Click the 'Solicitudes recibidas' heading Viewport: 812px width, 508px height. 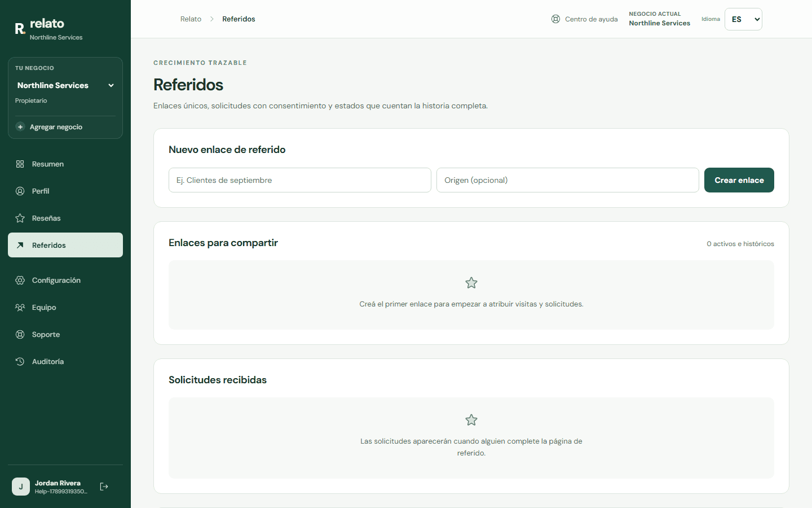218,380
